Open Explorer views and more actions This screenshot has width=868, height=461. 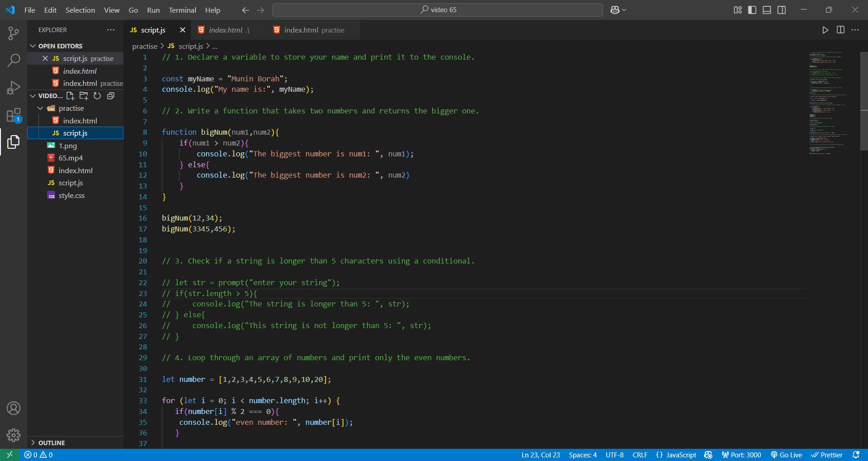[111, 30]
